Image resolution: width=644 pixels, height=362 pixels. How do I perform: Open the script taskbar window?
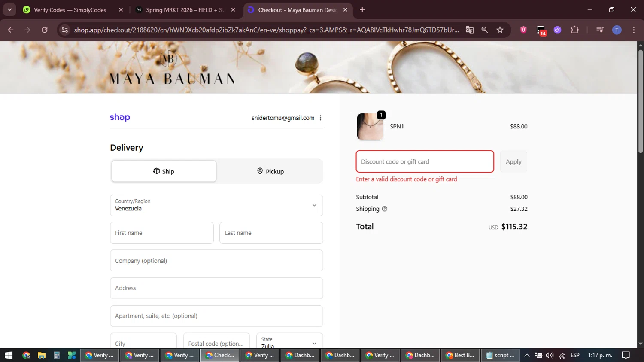tap(500, 355)
